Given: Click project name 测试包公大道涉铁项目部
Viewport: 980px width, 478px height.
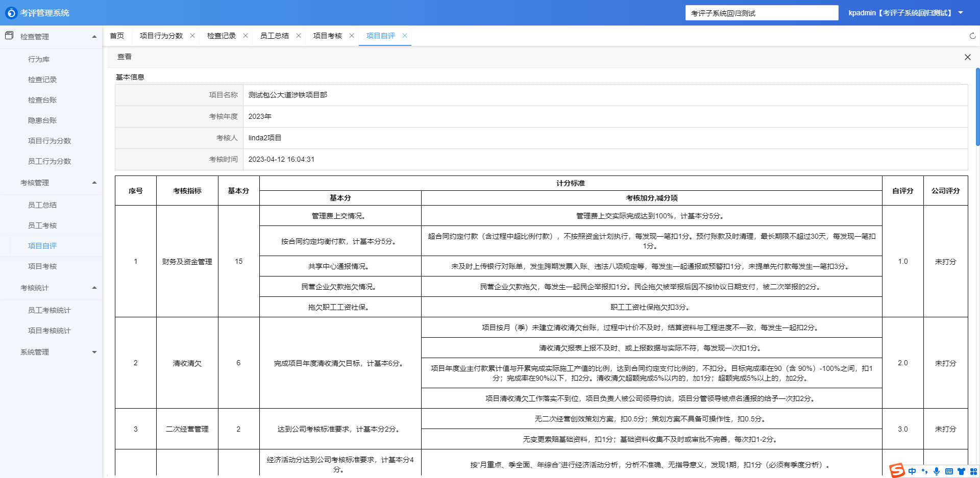Looking at the screenshot, I should (288, 95).
